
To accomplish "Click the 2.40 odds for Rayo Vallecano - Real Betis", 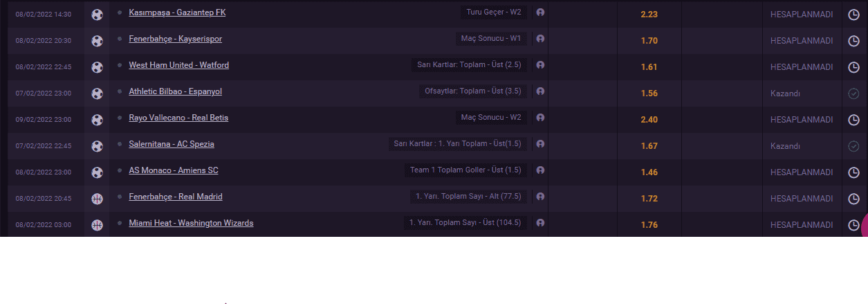I will pyautogui.click(x=649, y=120).
